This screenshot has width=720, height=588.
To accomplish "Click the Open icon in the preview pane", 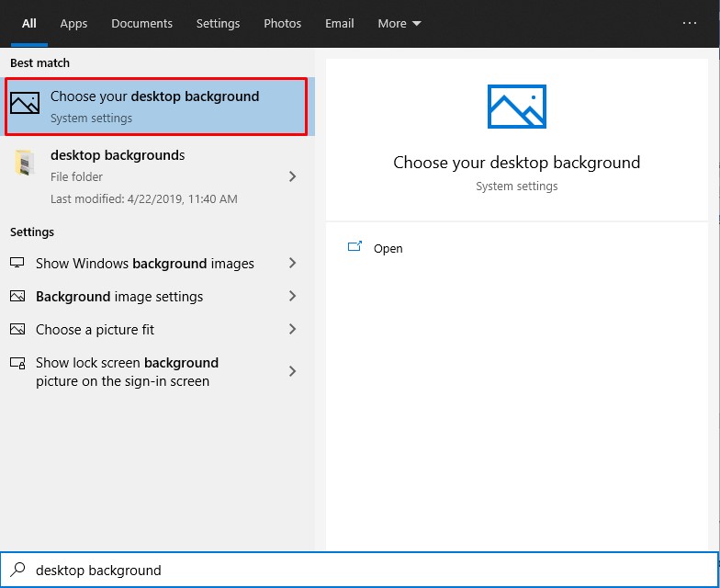I will click(354, 248).
